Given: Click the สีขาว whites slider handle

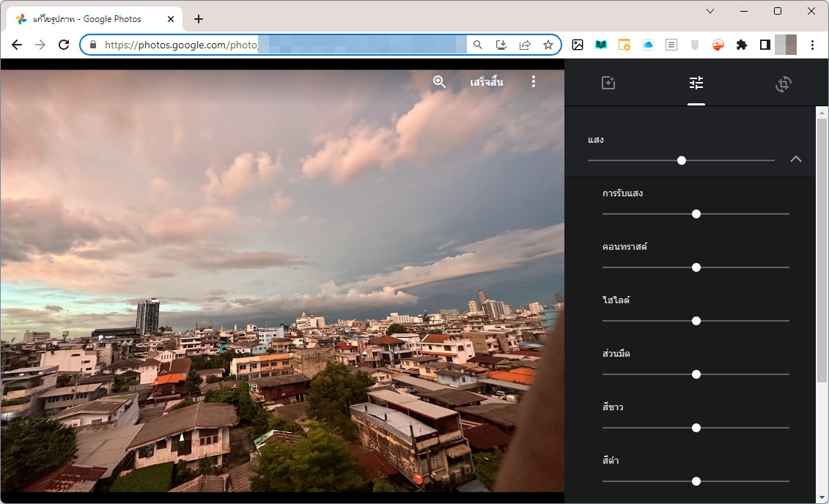Looking at the screenshot, I should pyautogui.click(x=696, y=428).
